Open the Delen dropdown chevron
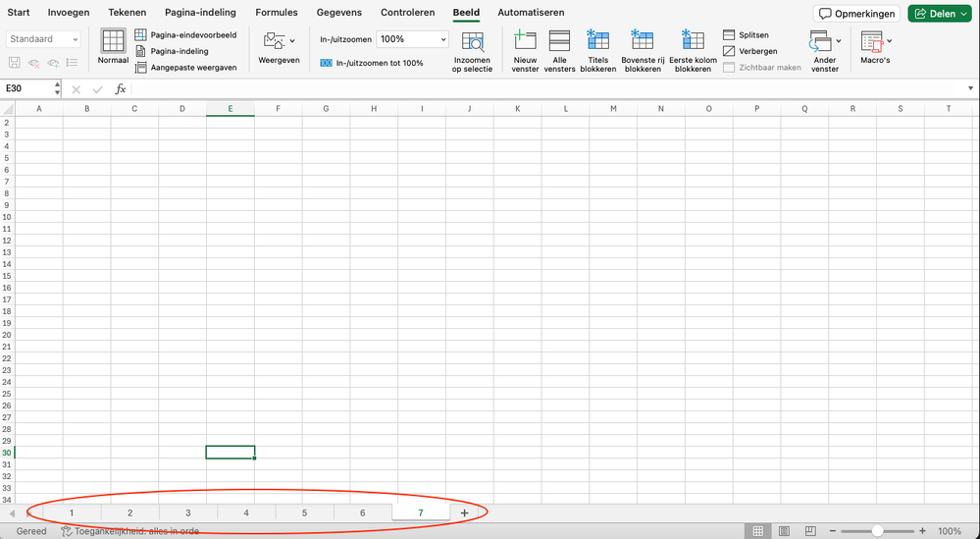This screenshot has height=539, width=980. tap(964, 14)
